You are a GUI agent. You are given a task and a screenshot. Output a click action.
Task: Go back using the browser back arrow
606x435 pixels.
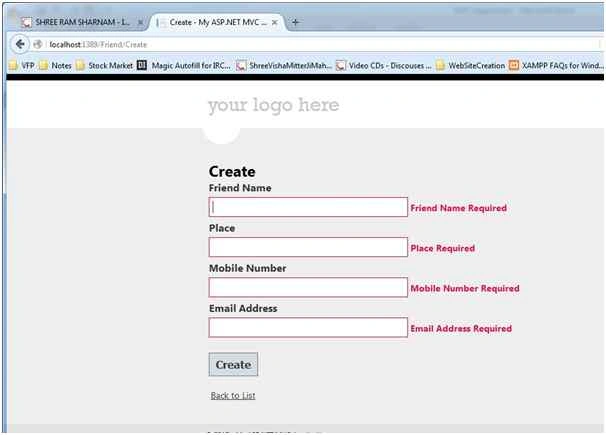(x=20, y=44)
